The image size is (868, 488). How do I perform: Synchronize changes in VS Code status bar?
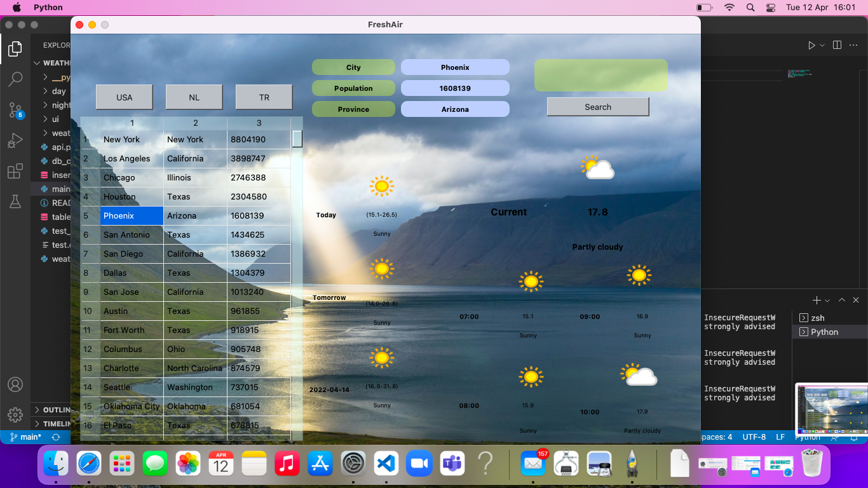click(56, 437)
